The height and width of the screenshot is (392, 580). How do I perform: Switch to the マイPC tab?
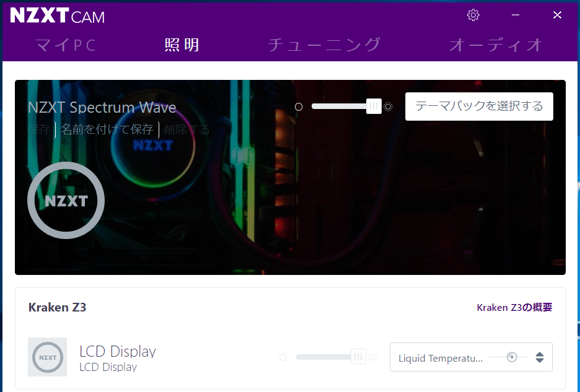pyautogui.click(x=66, y=45)
